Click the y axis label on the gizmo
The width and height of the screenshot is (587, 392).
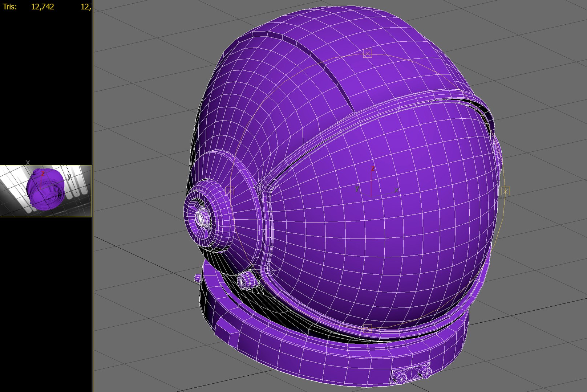click(x=357, y=188)
